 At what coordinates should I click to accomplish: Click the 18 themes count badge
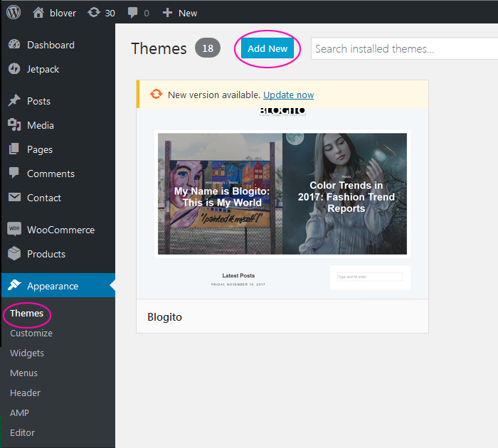[208, 48]
